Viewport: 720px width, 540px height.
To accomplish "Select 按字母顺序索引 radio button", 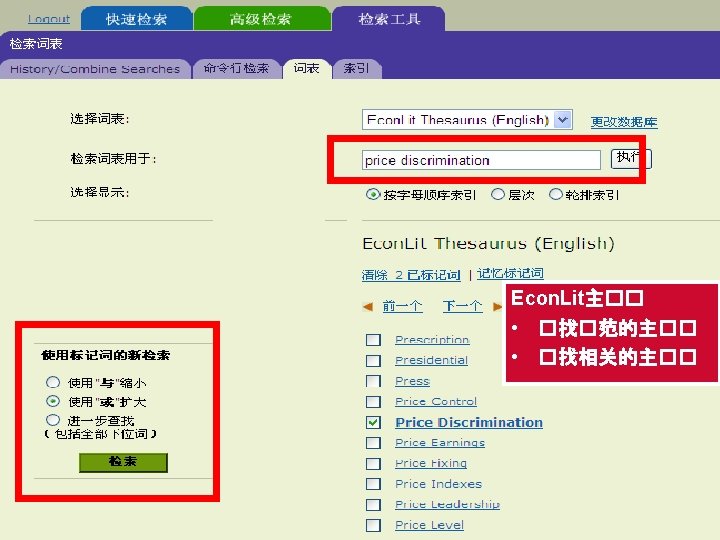I will (373, 194).
